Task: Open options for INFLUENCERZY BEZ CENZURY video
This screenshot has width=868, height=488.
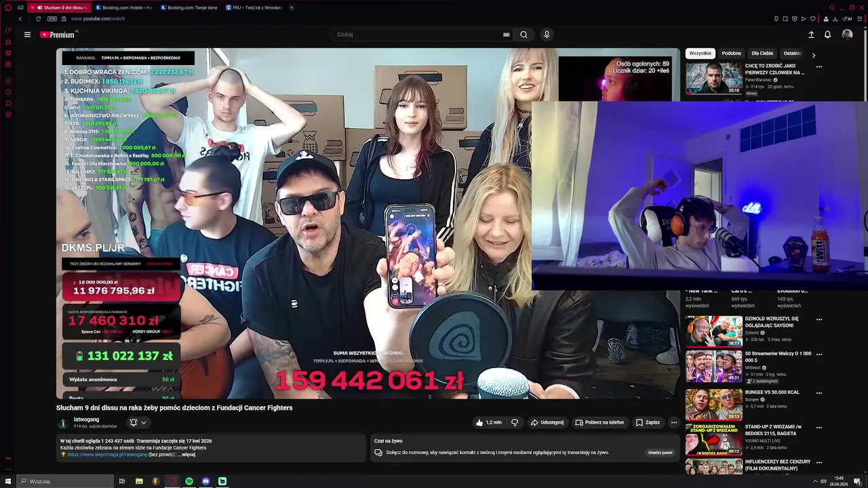Action: (x=818, y=462)
